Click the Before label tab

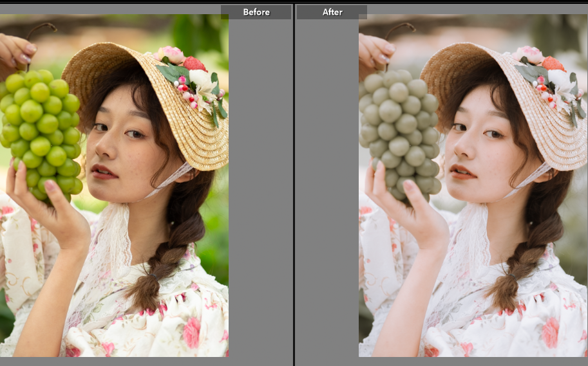[256, 12]
